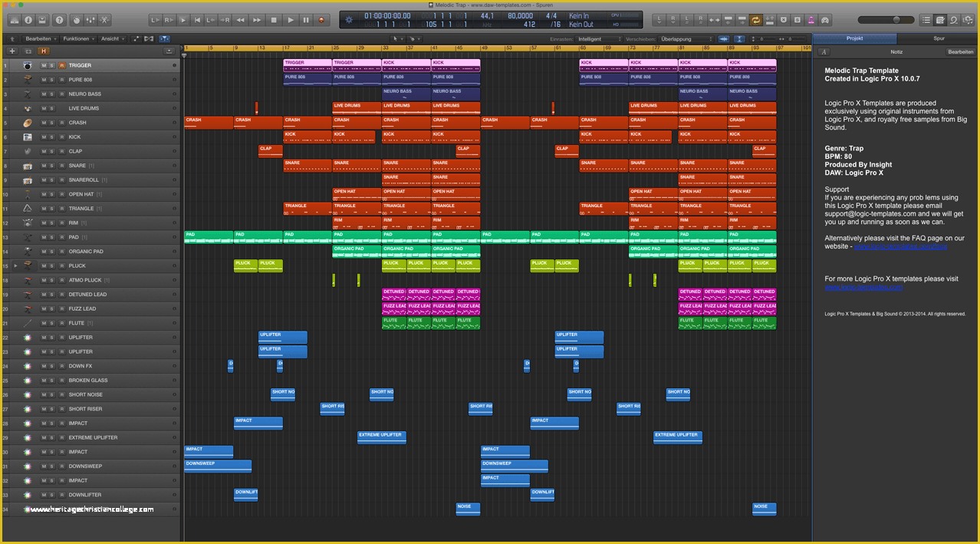
Task: Select the EXTREME UPLIFTER region at bar 29
Action: [x=382, y=438]
